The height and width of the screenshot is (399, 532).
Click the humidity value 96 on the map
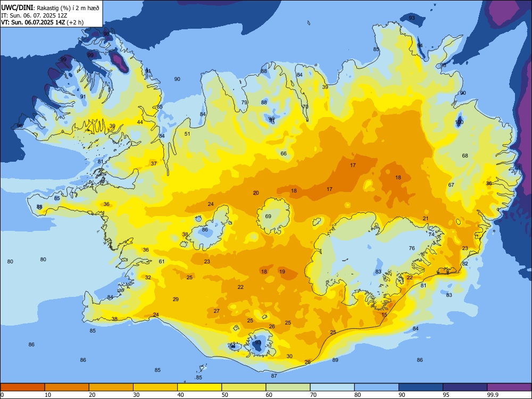[20, 126]
